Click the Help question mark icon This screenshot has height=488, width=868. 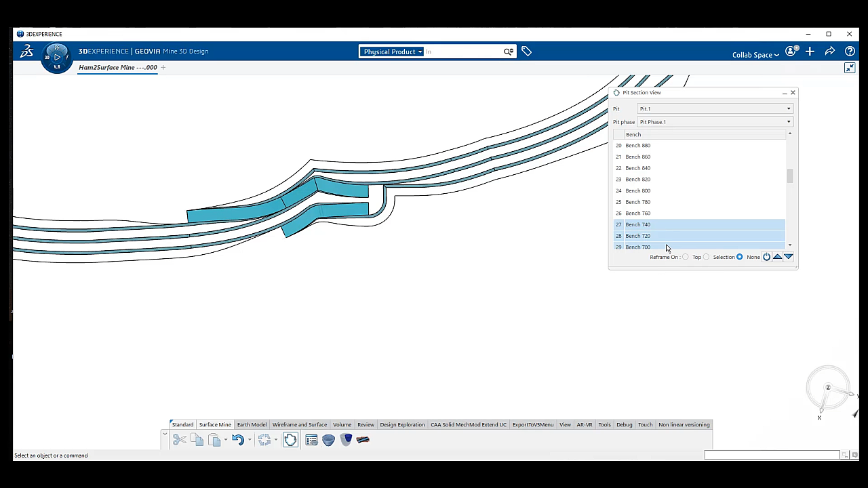850,52
